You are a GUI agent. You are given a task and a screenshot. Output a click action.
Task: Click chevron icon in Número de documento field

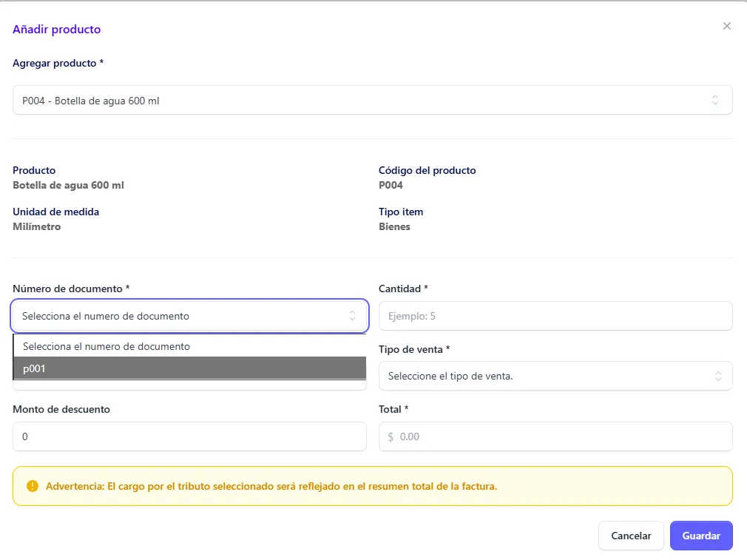pos(353,316)
